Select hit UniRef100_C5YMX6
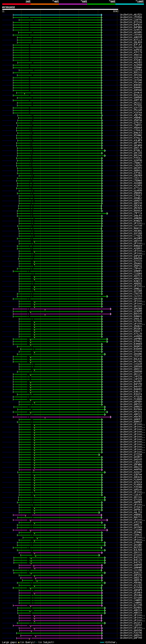The image size is (146, 644). [131, 17]
